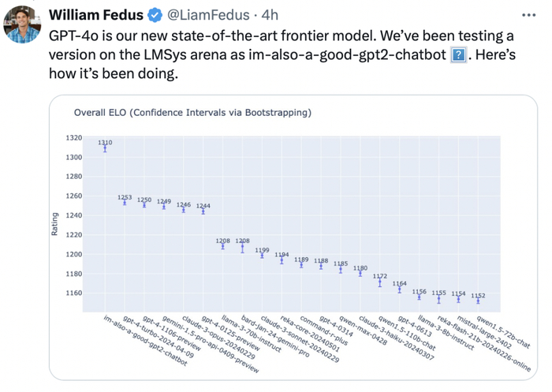Click the 1253 data point marker
Image resolution: width=552 pixels, height=392 pixels.
(125, 203)
